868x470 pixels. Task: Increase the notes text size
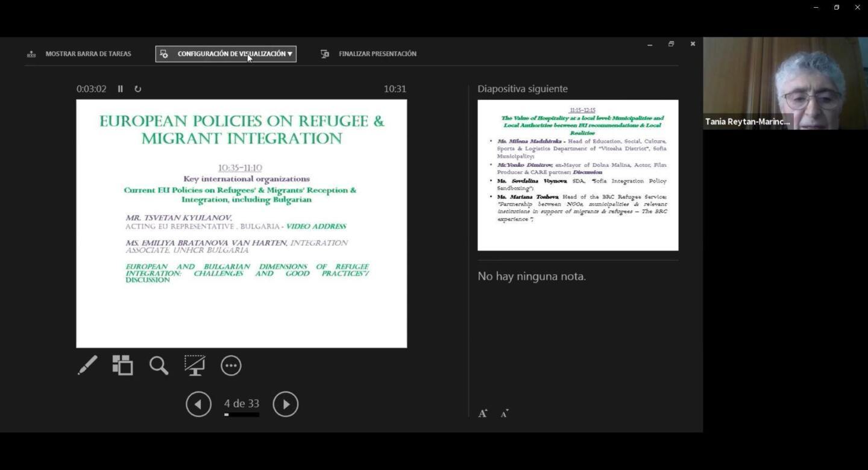click(483, 413)
